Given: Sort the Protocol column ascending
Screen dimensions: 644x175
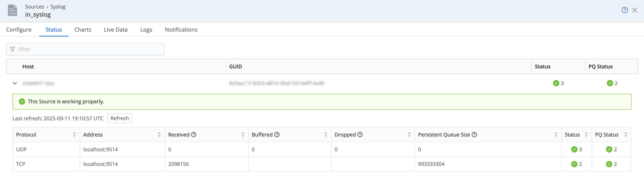Looking at the screenshot, I should tap(74, 133).
